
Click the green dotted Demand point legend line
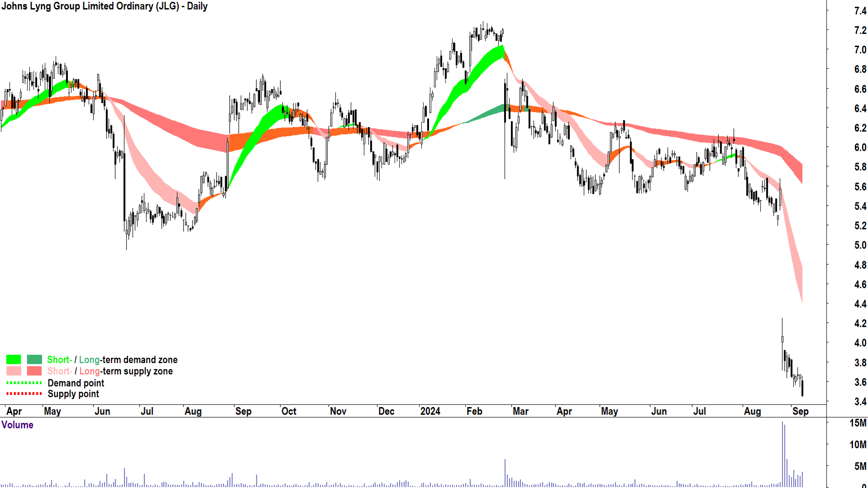click(24, 383)
